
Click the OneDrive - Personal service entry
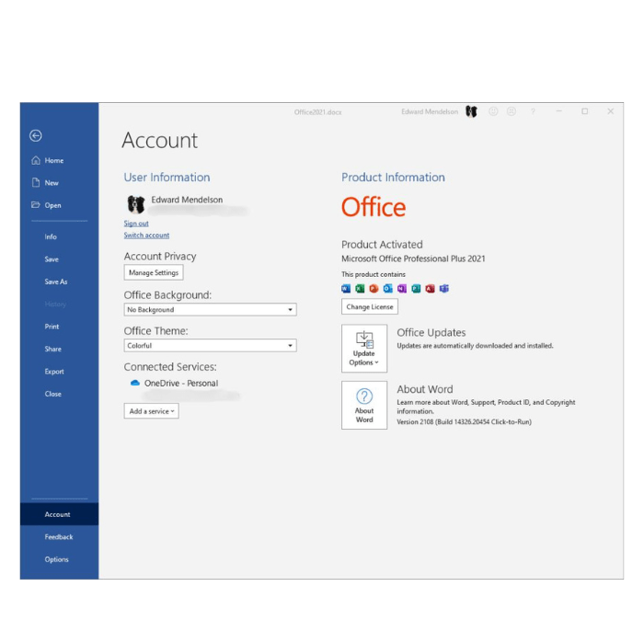tap(180, 384)
